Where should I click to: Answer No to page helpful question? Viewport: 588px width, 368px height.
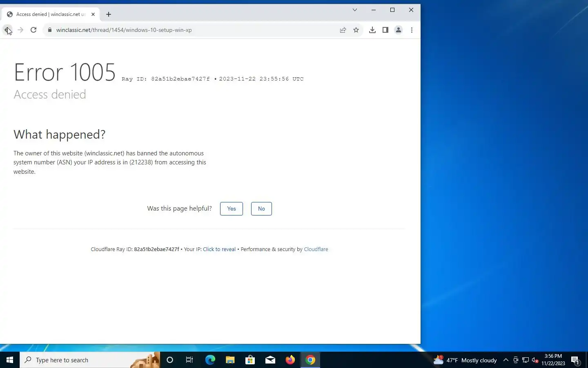261,209
